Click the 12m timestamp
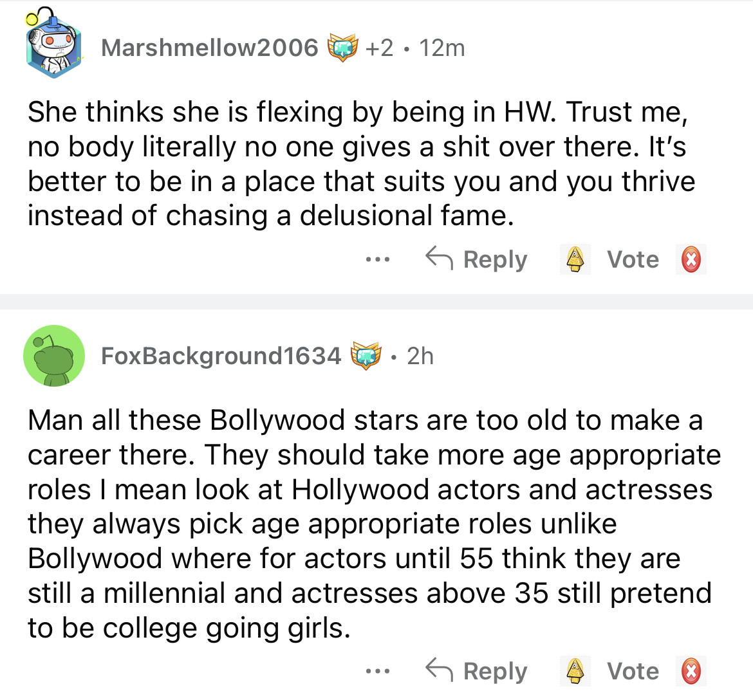 [442, 48]
